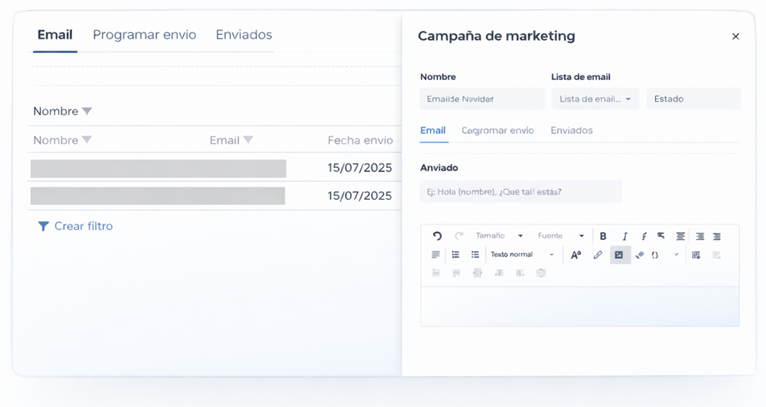The width and height of the screenshot is (766, 407).
Task: Sort by the Email column header
Action: [231, 140]
